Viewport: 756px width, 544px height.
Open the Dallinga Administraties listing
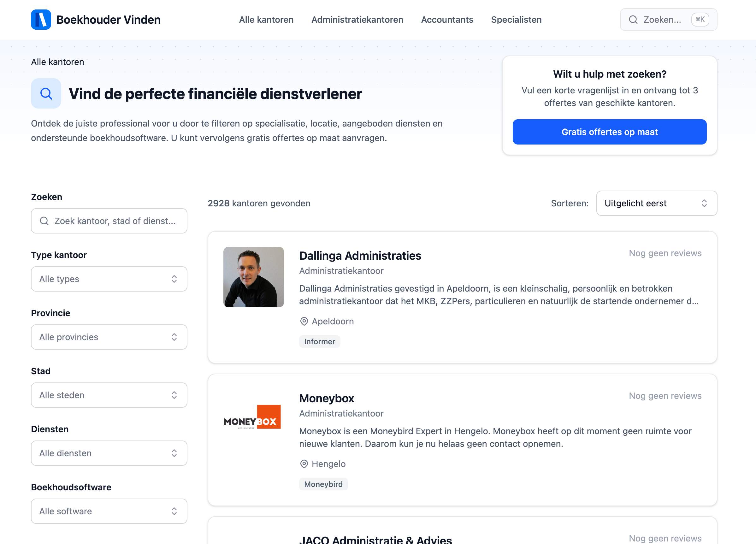(360, 256)
